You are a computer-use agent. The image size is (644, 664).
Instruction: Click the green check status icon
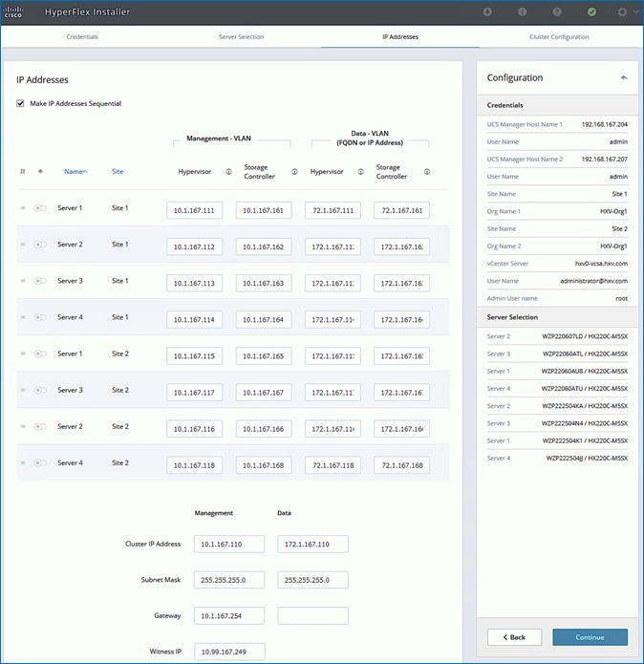(x=591, y=11)
